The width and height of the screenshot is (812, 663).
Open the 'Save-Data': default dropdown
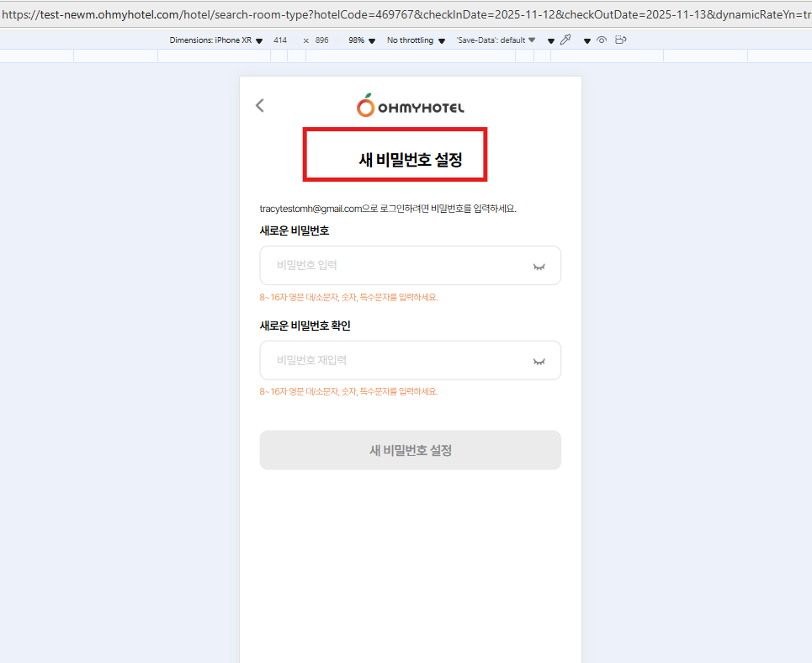(496, 40)
